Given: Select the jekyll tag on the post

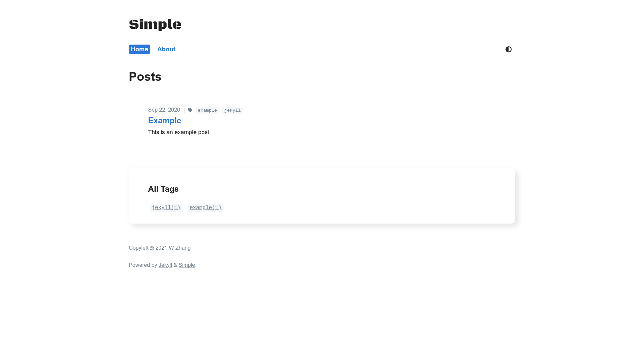Looking at the screenshot, I should tap(232, 110).
